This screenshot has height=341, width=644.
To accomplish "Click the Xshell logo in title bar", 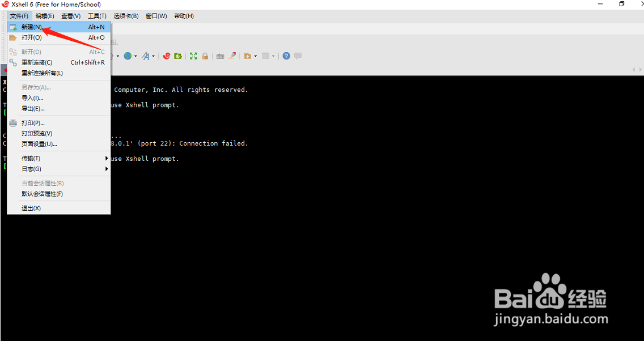I will tap(6, 5).
